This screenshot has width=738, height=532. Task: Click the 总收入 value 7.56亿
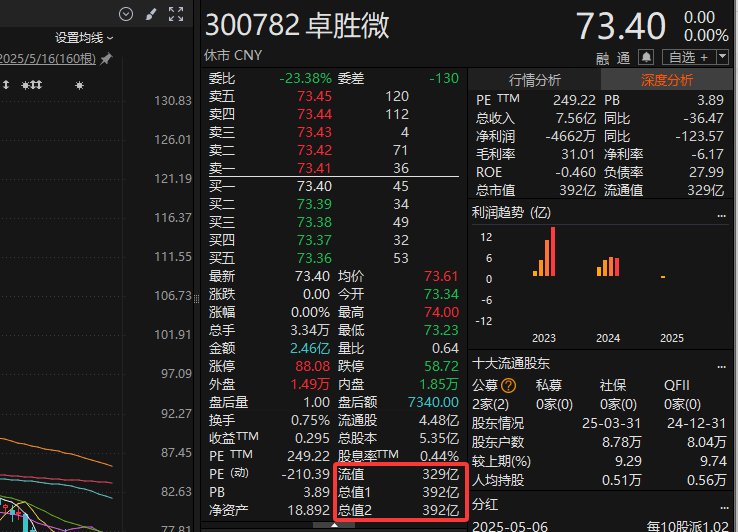(x=576, y=119)
